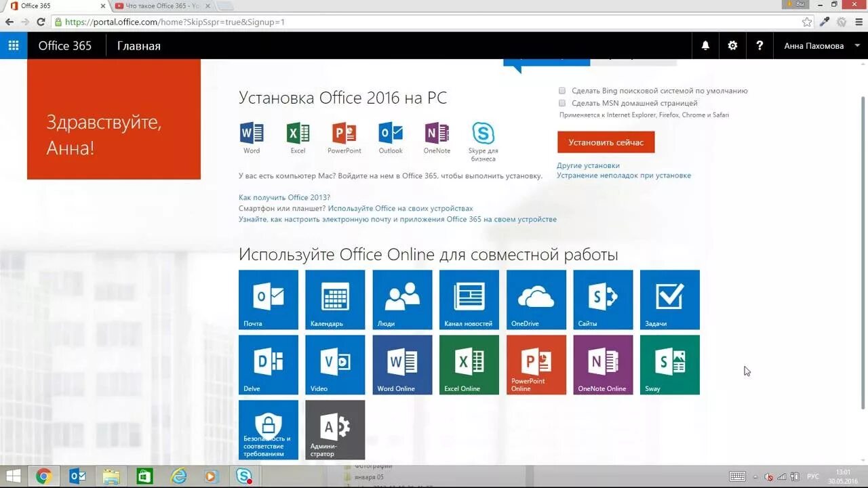Open the help question mark icon

(x=759, y=45)
